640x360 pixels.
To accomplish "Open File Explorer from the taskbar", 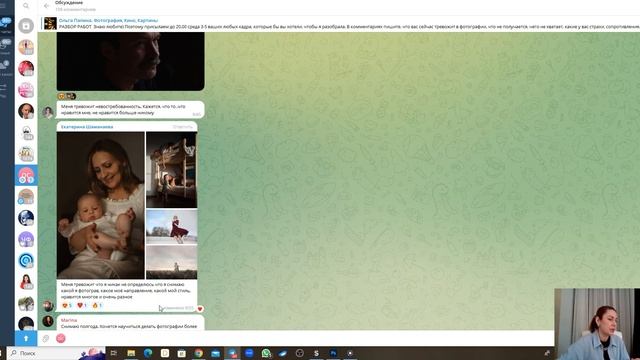I will [x=131, y=353].
